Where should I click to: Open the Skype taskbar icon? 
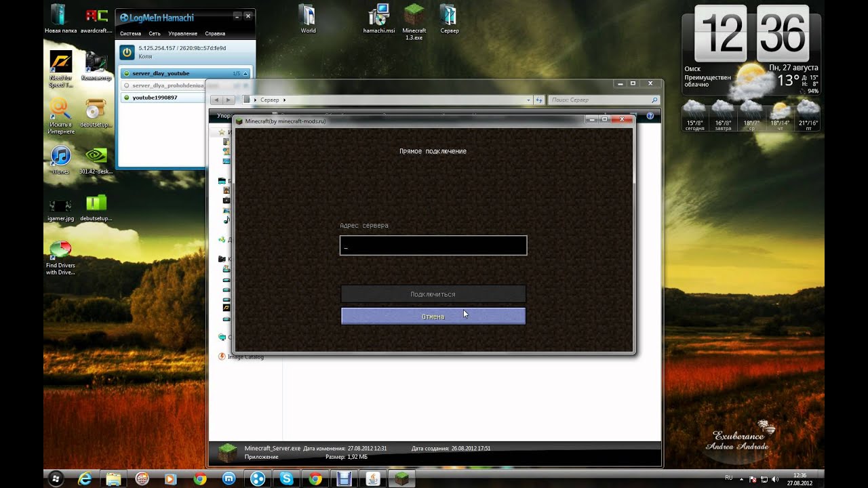[286, 479]
